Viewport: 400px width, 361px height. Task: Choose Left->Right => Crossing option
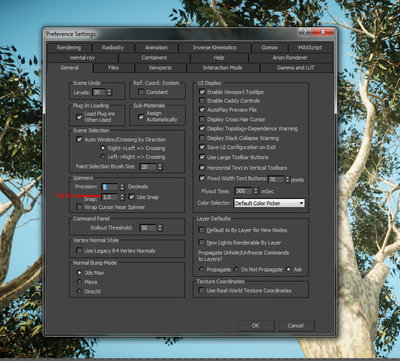[x=103, y=157]
